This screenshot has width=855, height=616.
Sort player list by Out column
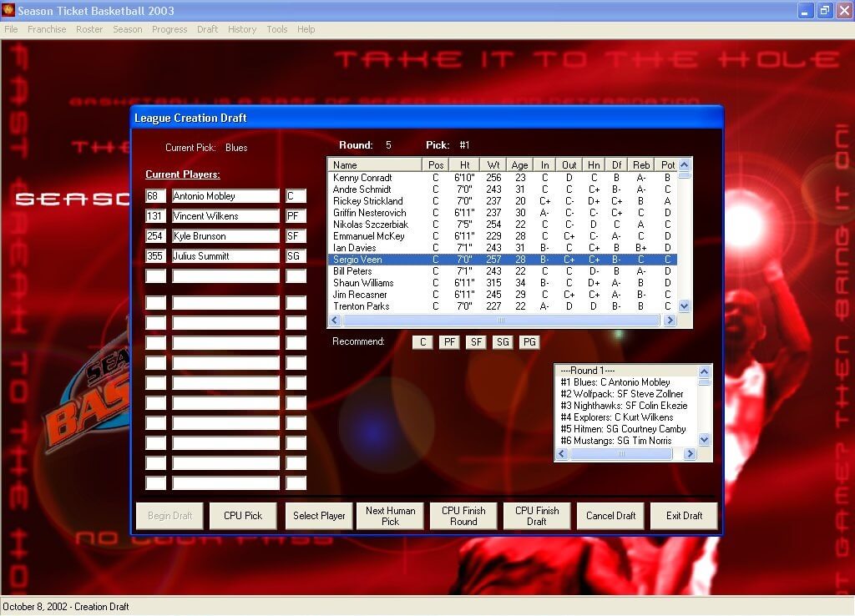click(x=569, y=164)
